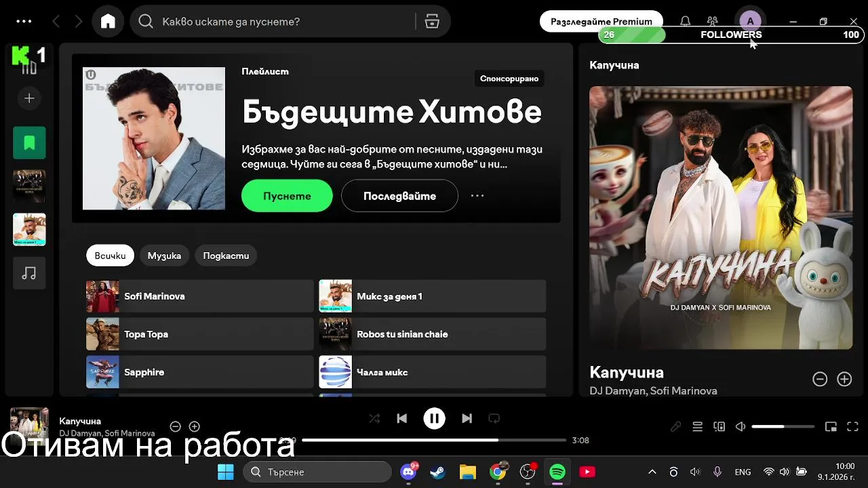The image size is (868, 488).
Task: Add Капучина to library via right panel plus
Action: click(844, 380)
